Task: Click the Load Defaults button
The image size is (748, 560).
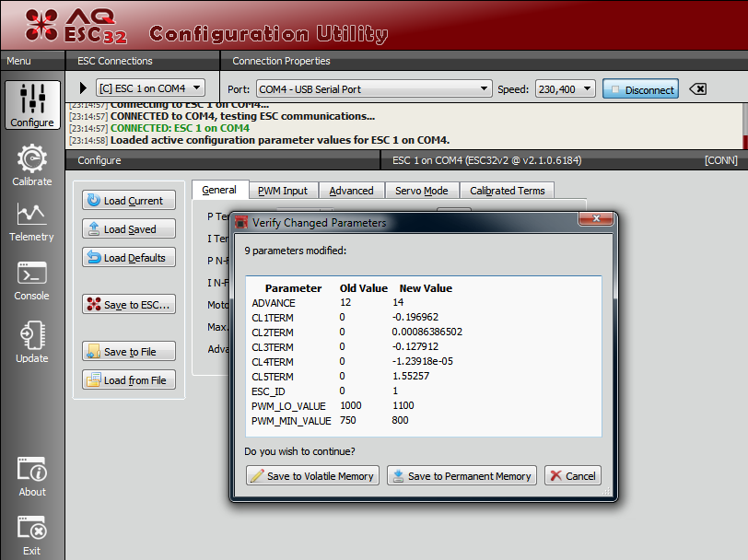Action: (x=129, y=258)
